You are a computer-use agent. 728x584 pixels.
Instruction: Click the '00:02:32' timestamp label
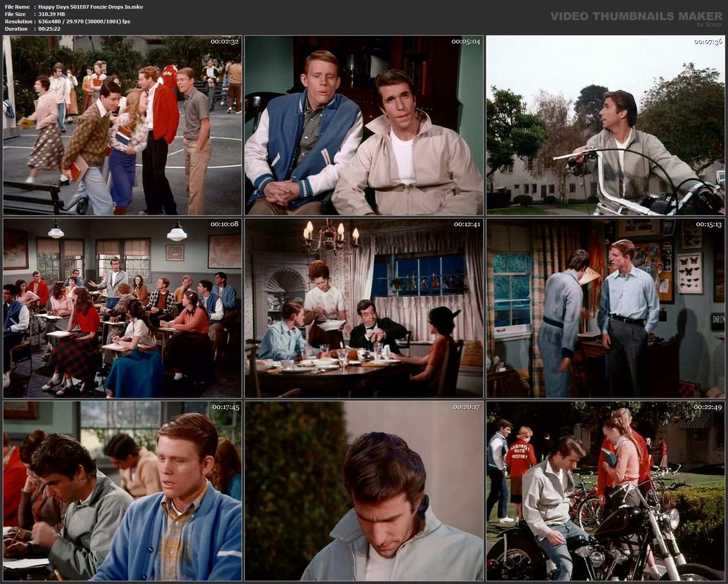(x=224, y=42)
